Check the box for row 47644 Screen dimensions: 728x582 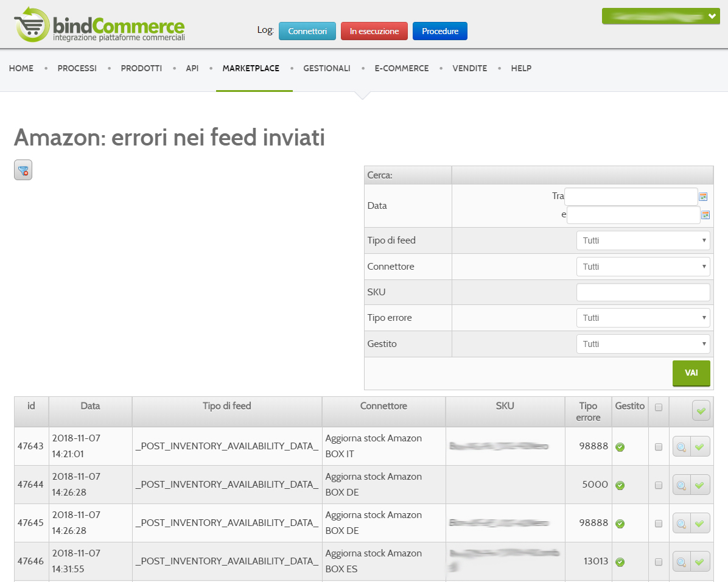pos(659,485)
